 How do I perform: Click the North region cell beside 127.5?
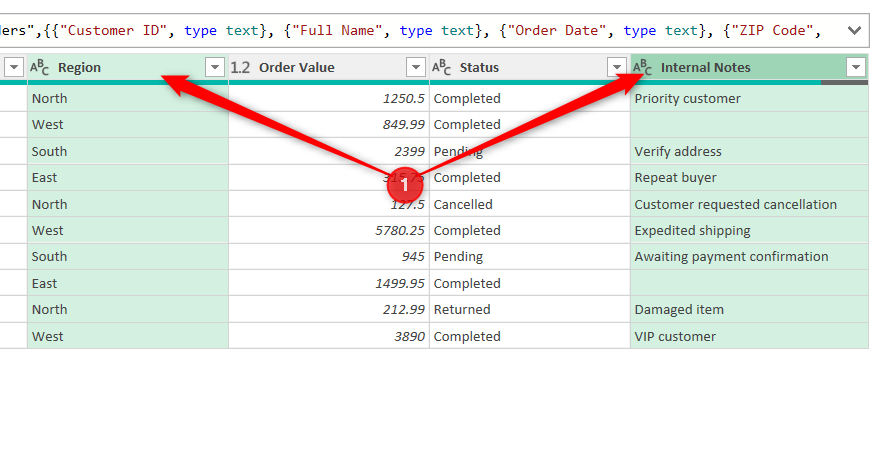[128, 204]
